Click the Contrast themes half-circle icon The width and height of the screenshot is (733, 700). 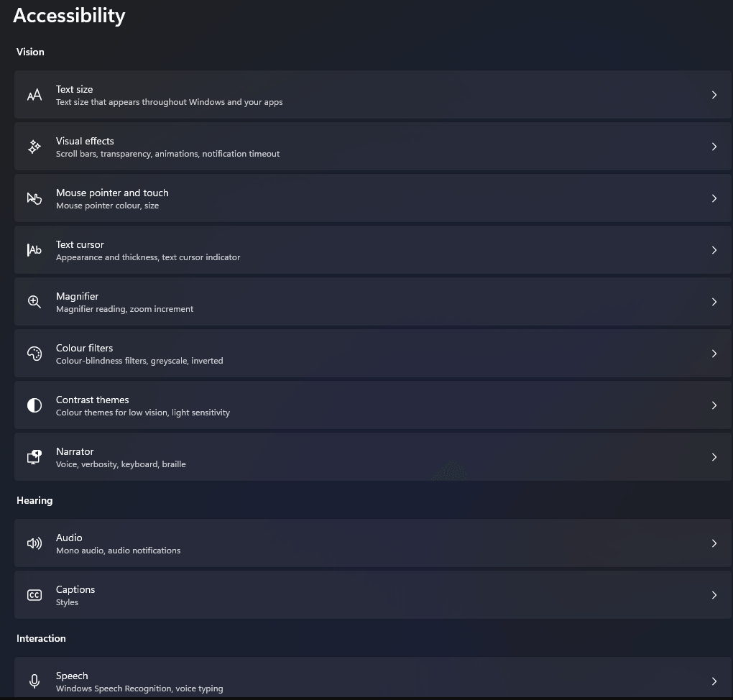tap(34, 405)
